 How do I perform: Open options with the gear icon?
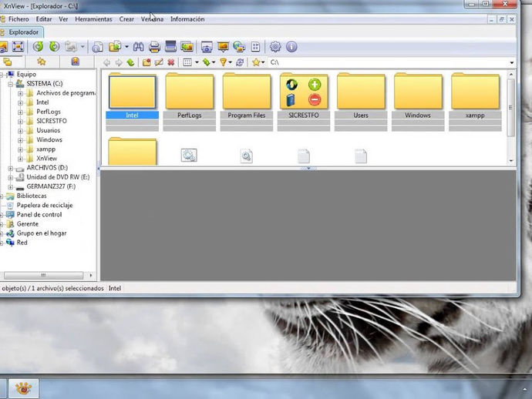275,47
